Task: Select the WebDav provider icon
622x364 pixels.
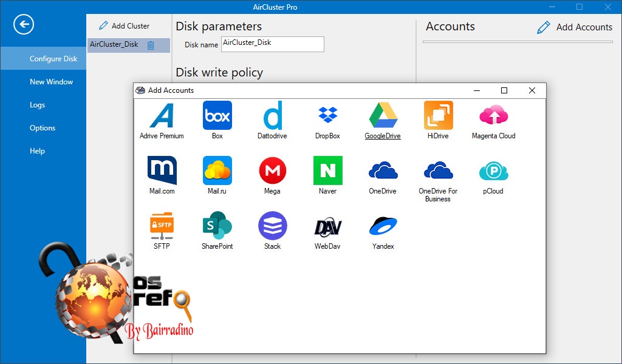Action: pyautogui.click(x=327, y=226)
